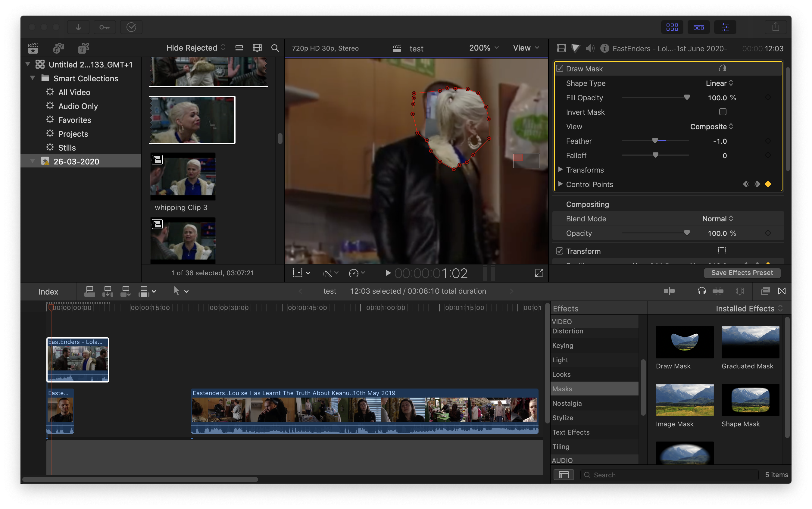Switch to the audio inspector speaker icon
This screenshot has width=812, height=509.
tap(590, 48)
